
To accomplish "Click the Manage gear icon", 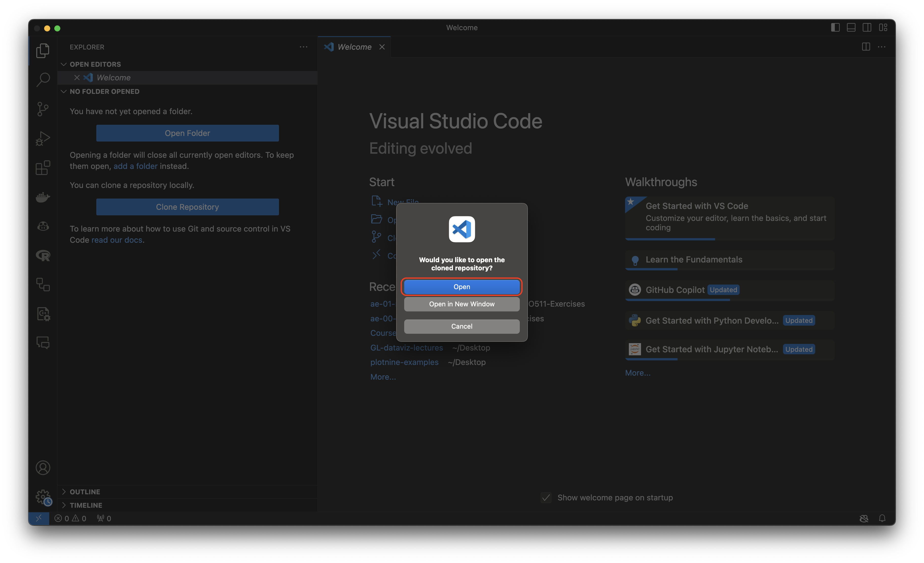I will click(43, 497).
